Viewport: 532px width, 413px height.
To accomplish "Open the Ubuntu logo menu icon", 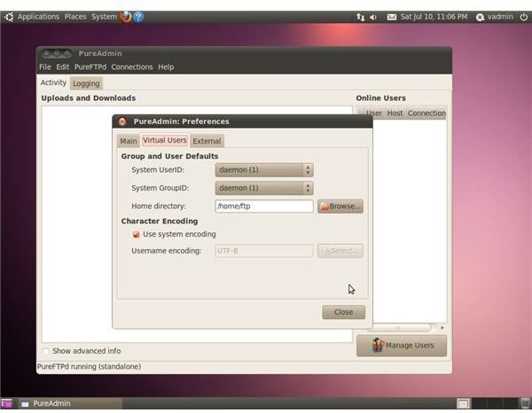I will click(8, 17).
